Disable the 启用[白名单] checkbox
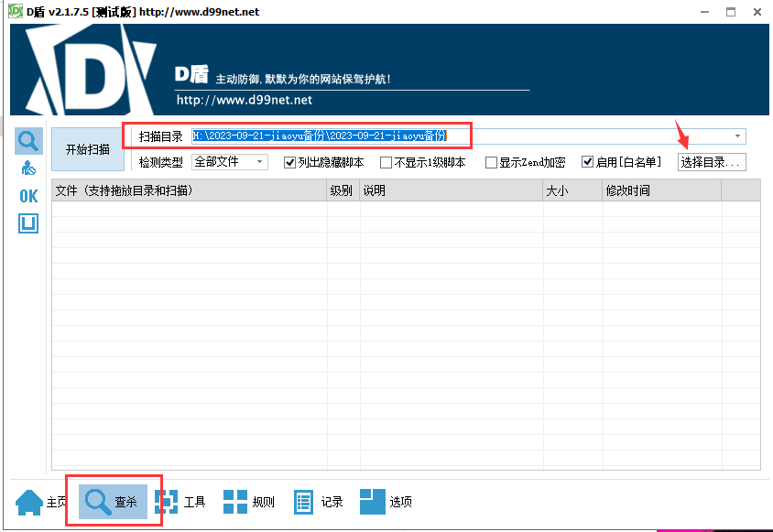 click(x=588, y=162)
